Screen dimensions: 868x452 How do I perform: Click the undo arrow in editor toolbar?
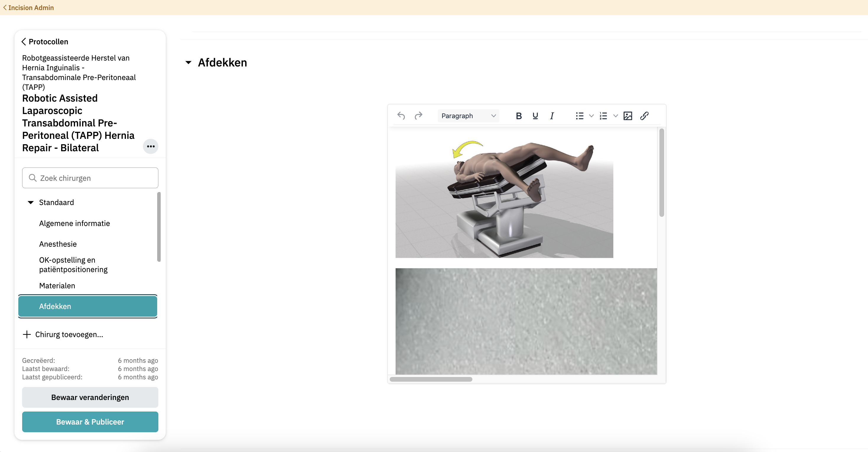[401, 116]
